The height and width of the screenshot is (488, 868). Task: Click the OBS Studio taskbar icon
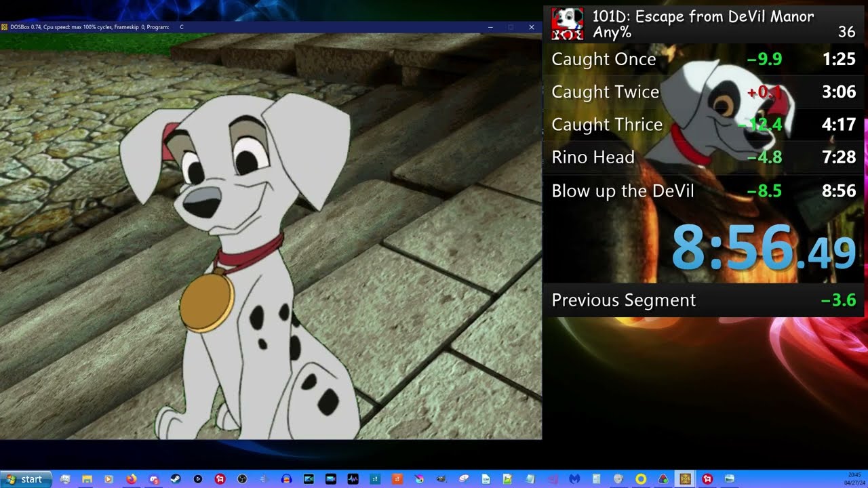tap(242, 479)
